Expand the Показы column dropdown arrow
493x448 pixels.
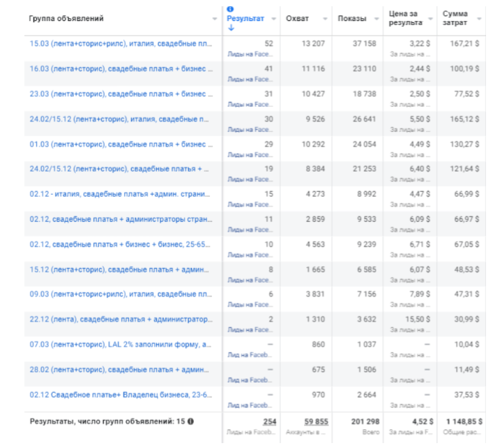pos(375,19)
